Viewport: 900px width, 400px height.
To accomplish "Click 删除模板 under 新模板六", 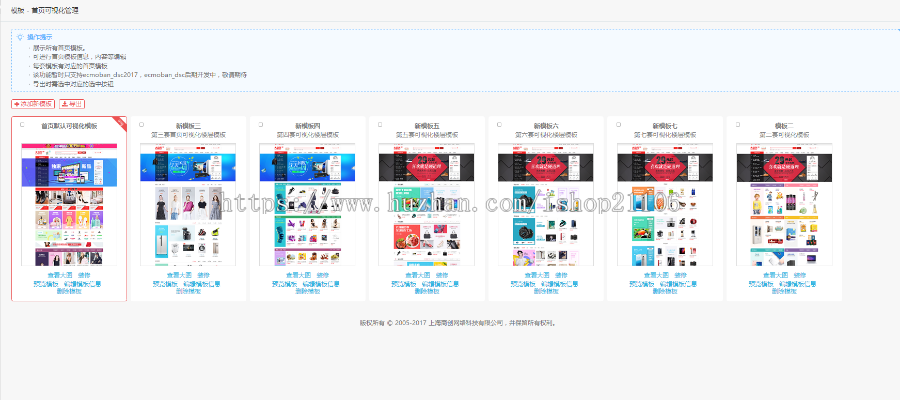I will pyautogui.click(x=546, y=291).
